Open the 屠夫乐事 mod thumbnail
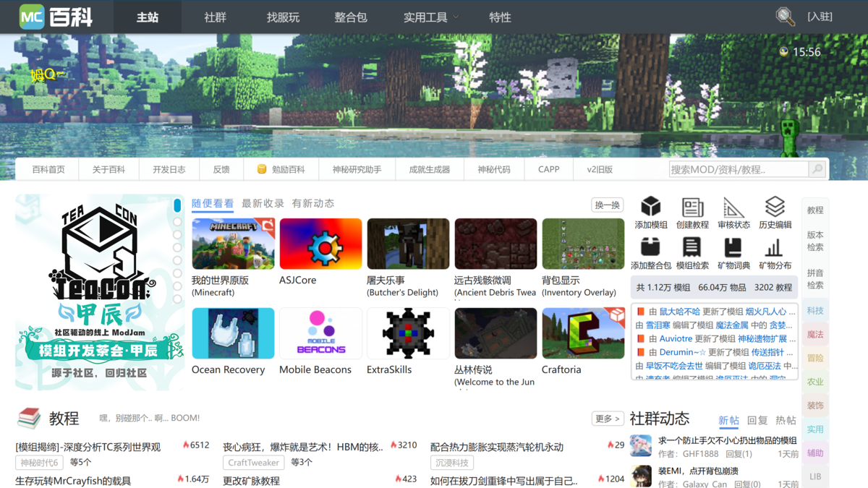The image size is (868, 488). (x=408, y=244)
